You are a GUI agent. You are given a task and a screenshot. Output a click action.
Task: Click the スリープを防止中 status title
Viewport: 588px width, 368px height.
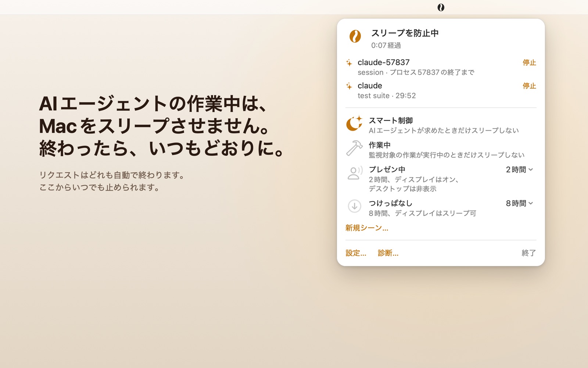[x=405, y=33]
